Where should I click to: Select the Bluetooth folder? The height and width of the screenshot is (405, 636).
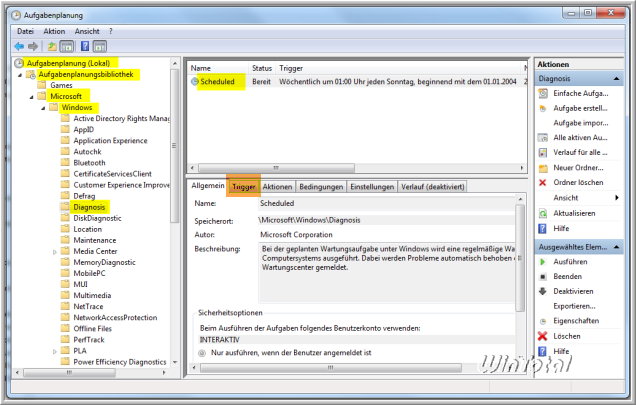[x=89, y=163]
